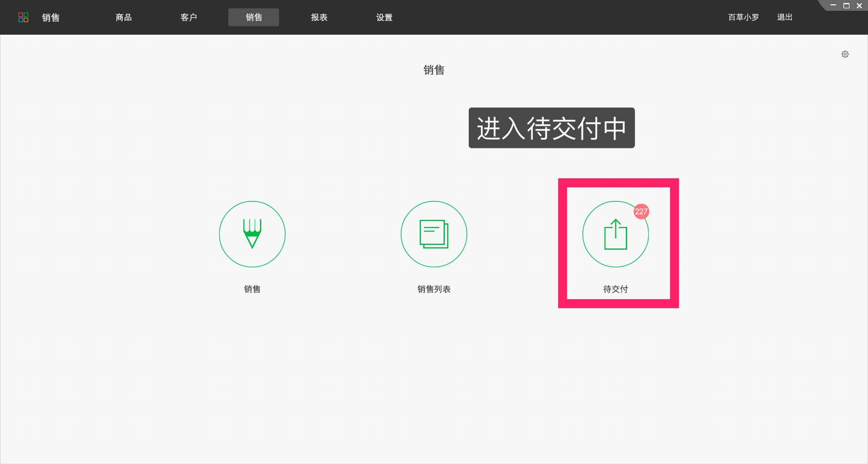The image size is (868, 464).
Task: Click the 227 notification badge on 待交付
Action: click(641, 212)
